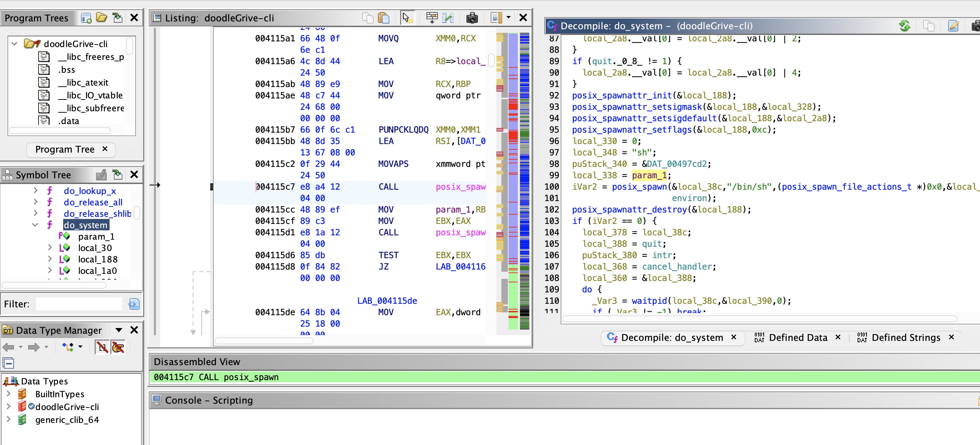Click the Program Trees open folder icon
Screen dimensions: 980x445
coord(101,18)
